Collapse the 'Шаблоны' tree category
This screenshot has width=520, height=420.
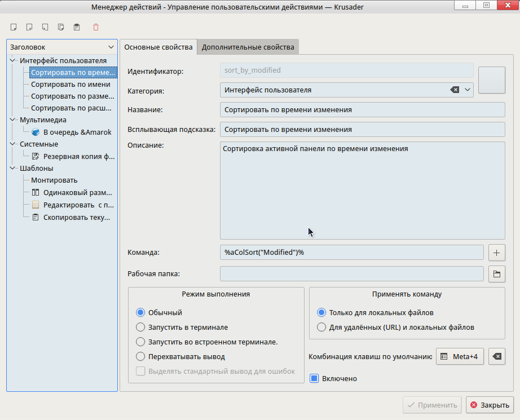click(13, 168)
